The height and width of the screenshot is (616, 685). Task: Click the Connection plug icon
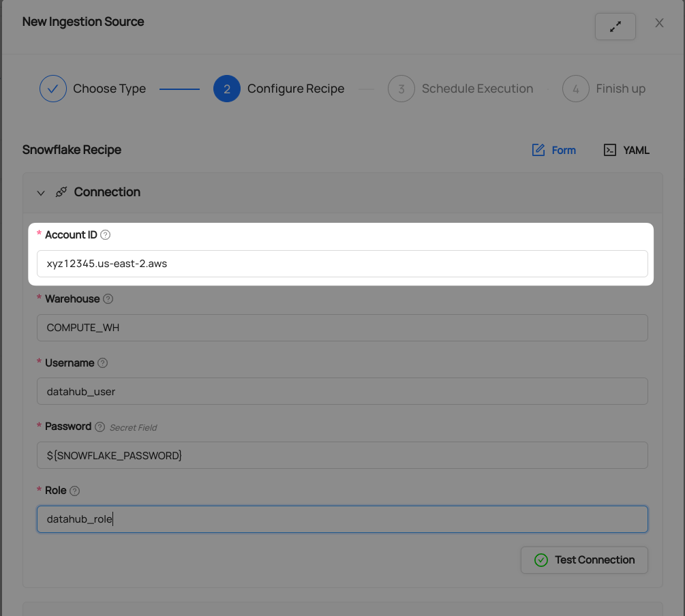61,191
